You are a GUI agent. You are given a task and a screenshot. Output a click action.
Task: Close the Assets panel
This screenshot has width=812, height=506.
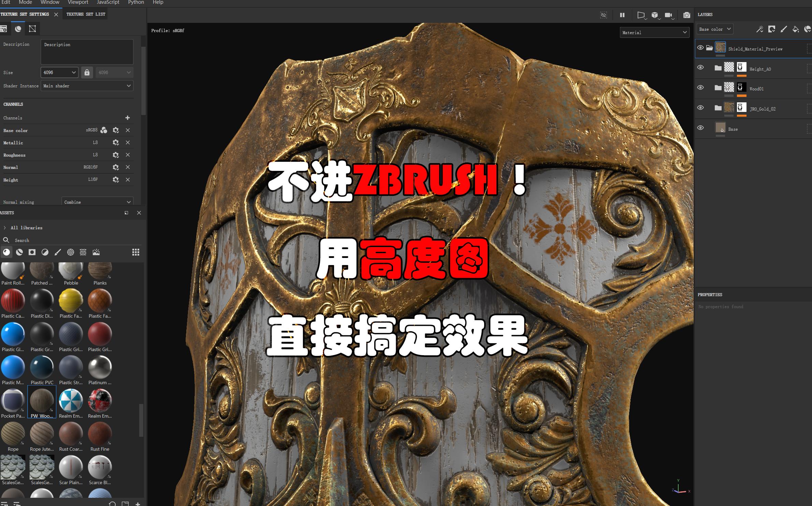(x=139, y=213)
